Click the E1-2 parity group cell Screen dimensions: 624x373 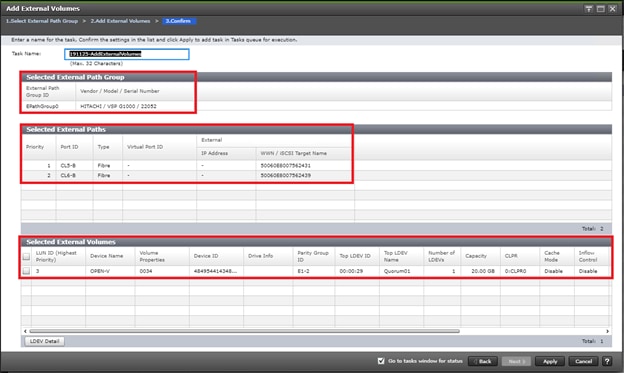click(x=304, y=271)
